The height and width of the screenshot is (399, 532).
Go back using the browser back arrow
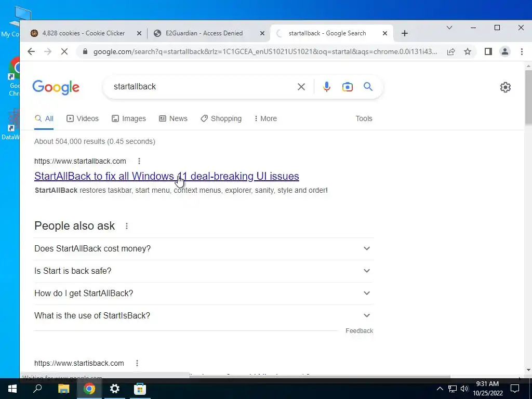click(x=31, y=51)
